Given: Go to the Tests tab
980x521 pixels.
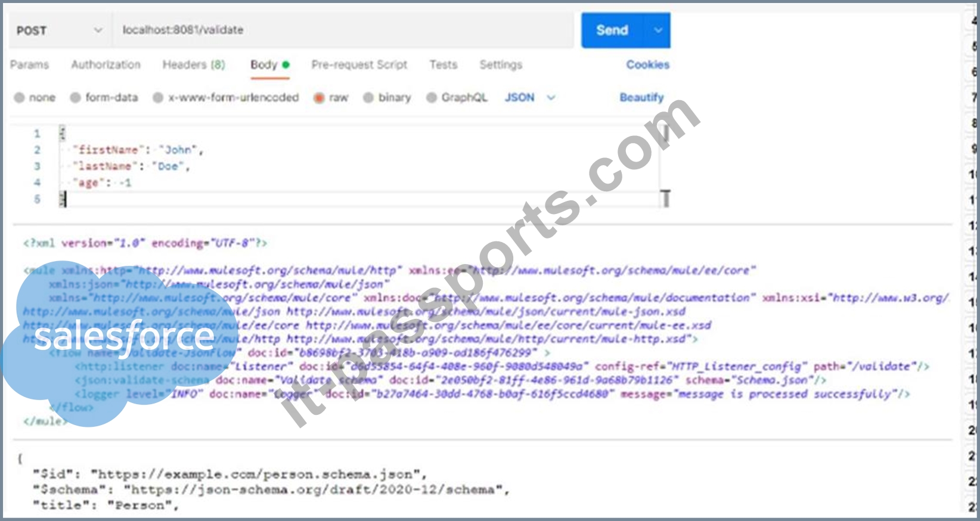Looking at the screenshot, I should [443, 64].
